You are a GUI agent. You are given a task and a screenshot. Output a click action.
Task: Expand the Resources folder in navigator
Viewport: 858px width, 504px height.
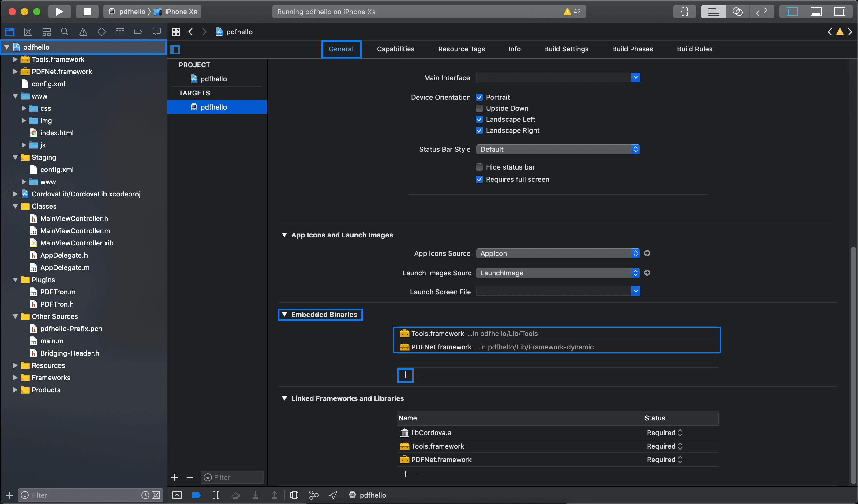[x=15, y=365]
